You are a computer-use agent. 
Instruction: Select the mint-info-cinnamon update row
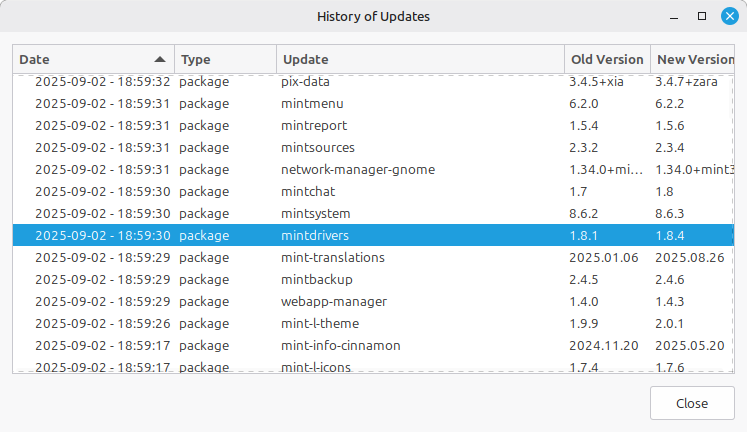tap(373, 345)
